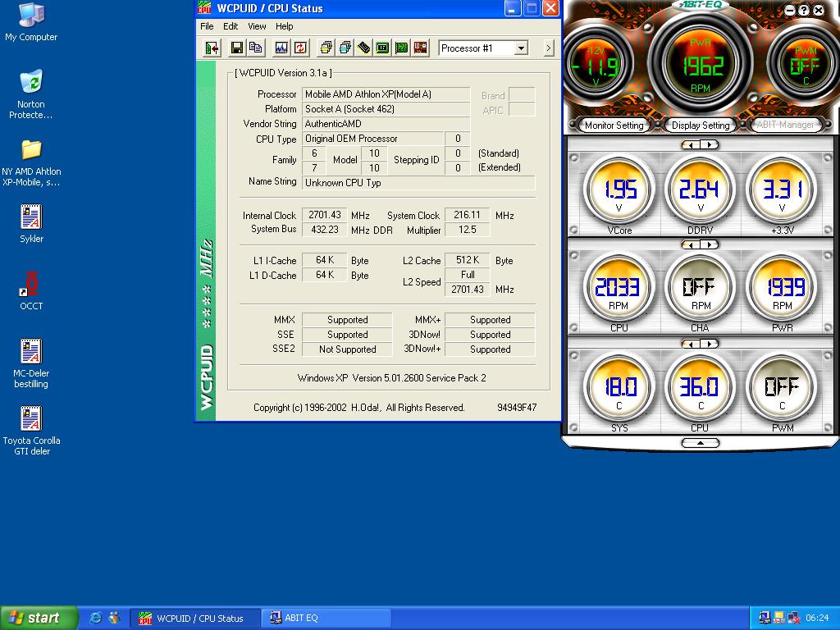840x630 pixels.
Task: Click the Internal Clock value 2701.43
Action: [x=324, y=215]
